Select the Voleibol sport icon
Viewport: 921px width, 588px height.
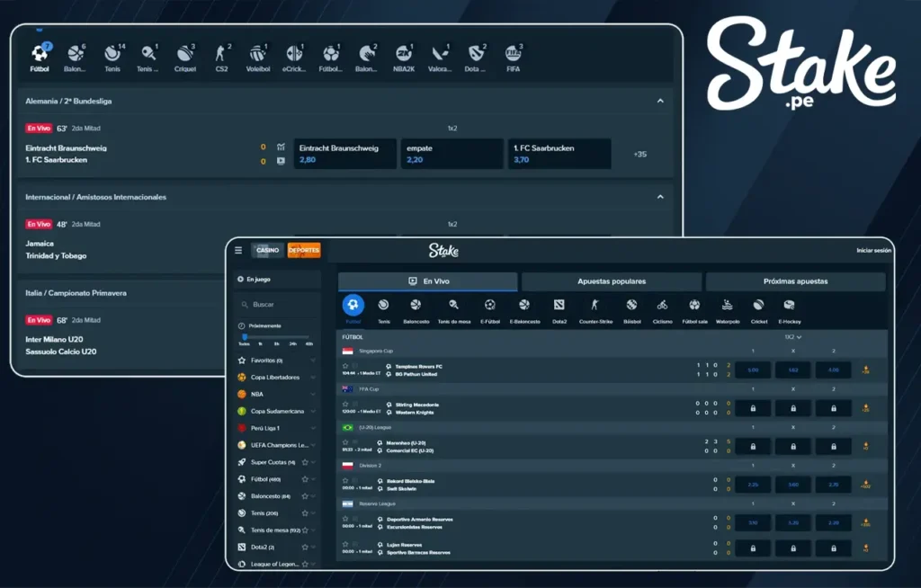258,54
